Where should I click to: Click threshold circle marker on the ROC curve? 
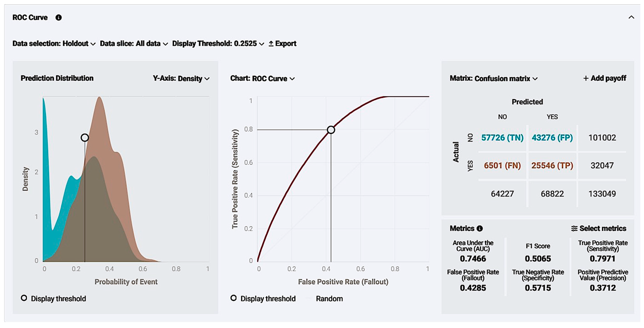click(331, 130)
